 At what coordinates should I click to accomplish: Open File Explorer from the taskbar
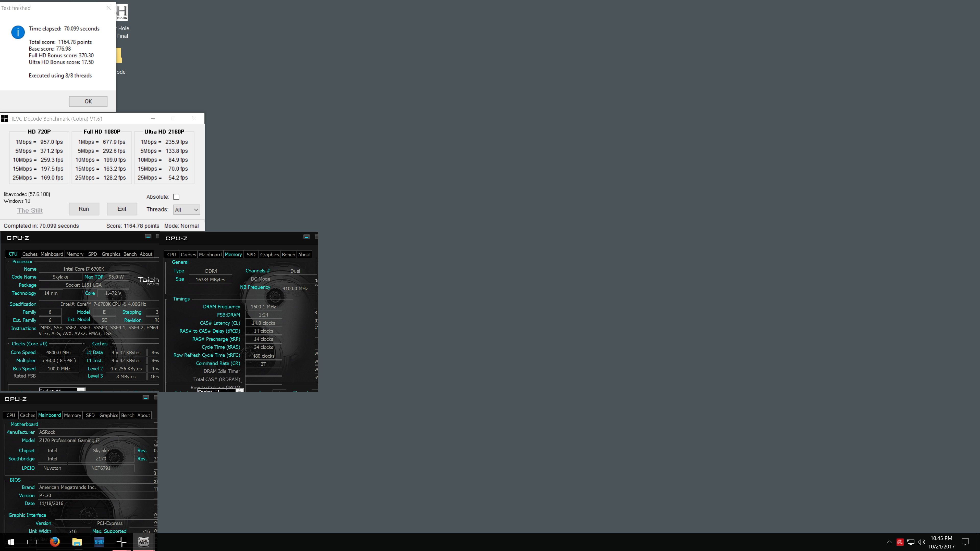pos(77,542)
